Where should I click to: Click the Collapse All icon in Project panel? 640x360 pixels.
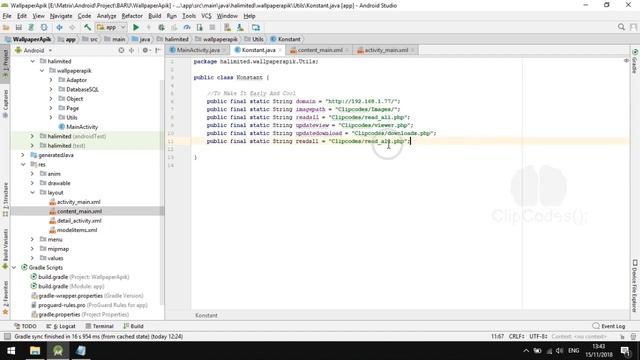coord(131,50)
